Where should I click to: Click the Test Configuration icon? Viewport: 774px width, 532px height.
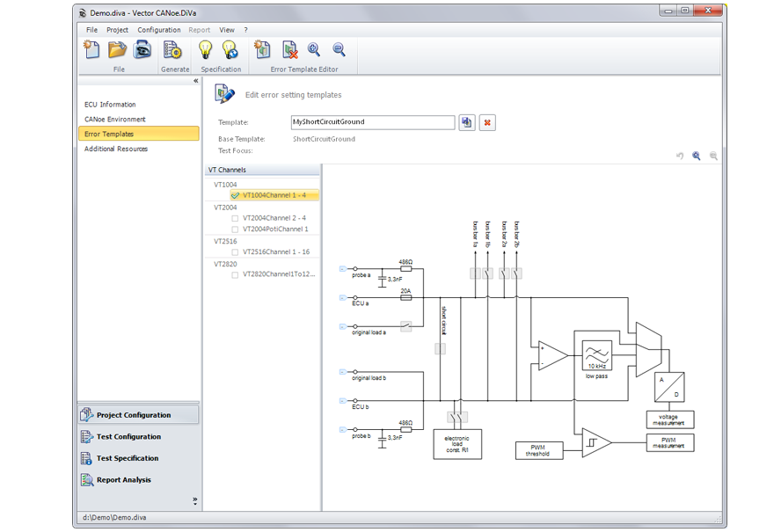[x=87, y=436]
